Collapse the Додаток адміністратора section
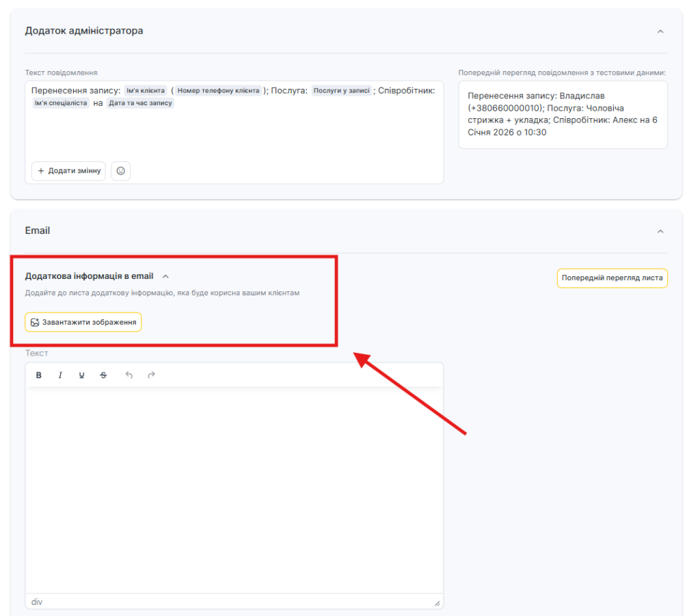The width and height of the screenshot is (700, 616). click(660, 31)
